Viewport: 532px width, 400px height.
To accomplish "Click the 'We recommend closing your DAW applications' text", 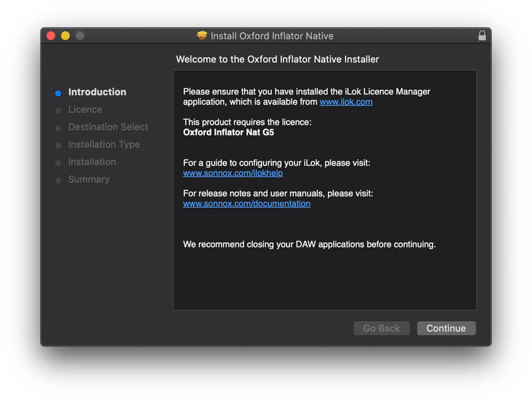I will tap(309, 244).
